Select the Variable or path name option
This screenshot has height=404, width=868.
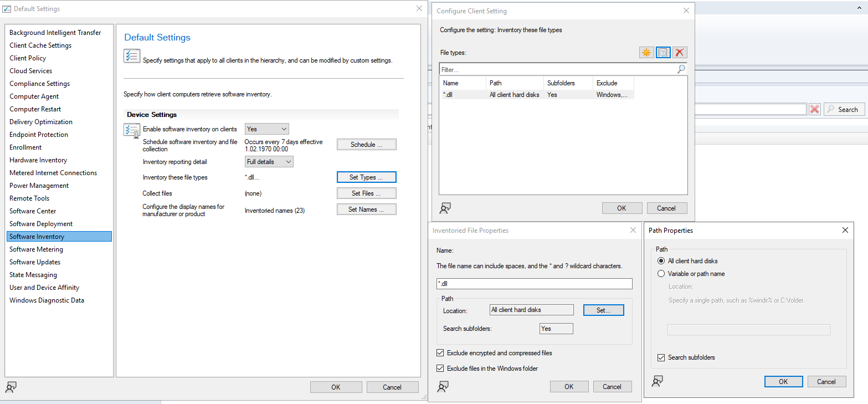point(661,274)
